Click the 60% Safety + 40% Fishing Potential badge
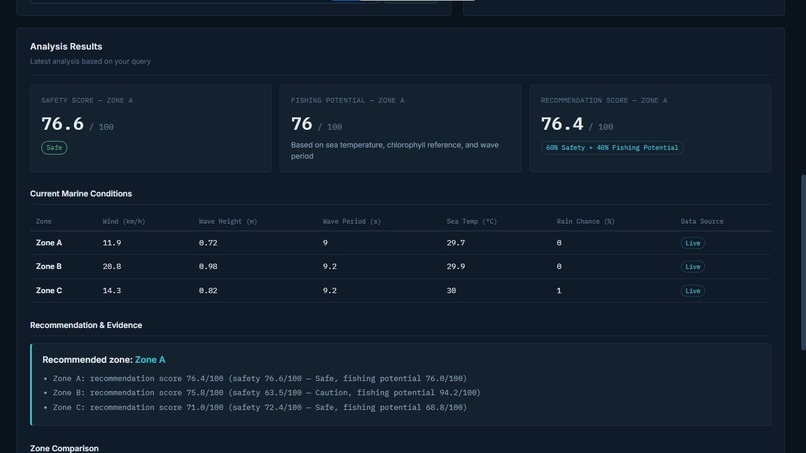 [612, 148]
